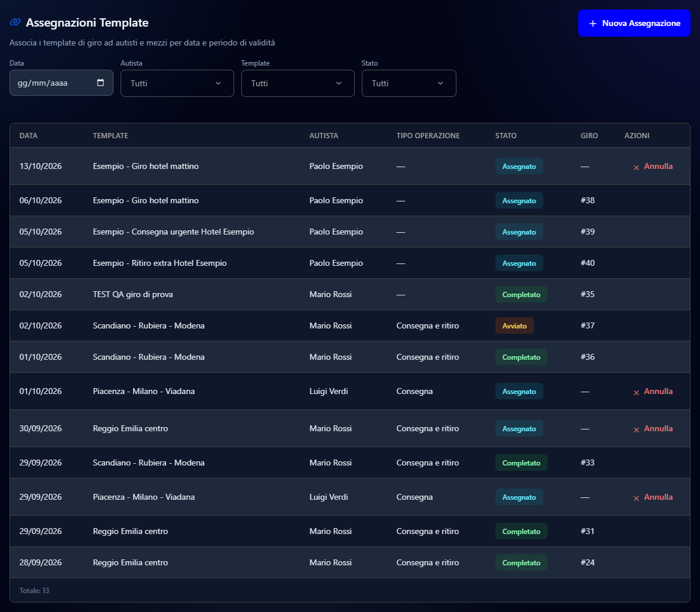Click the Avviato status badge for giro #37
Screen dimensions: 700x612
pos(514,325)
